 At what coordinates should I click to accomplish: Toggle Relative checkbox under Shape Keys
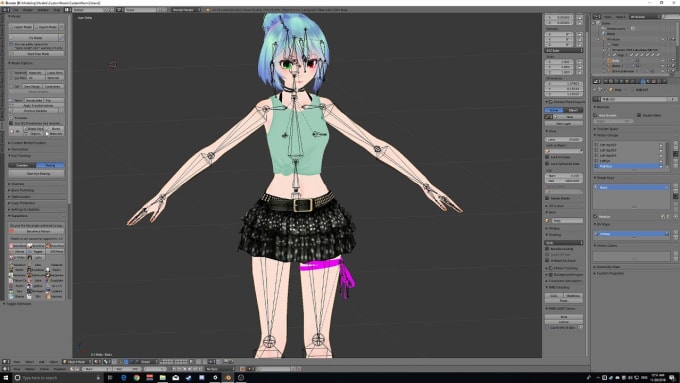(595, 216)
